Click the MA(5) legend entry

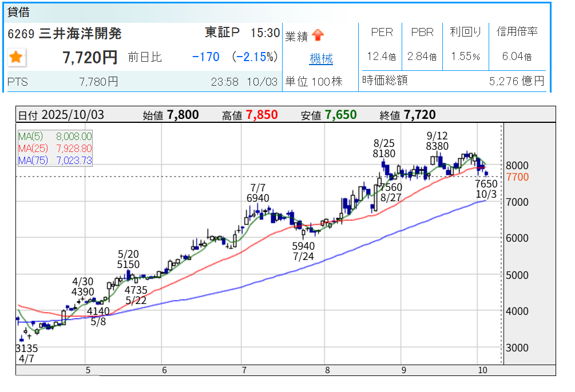click(55, 136)
